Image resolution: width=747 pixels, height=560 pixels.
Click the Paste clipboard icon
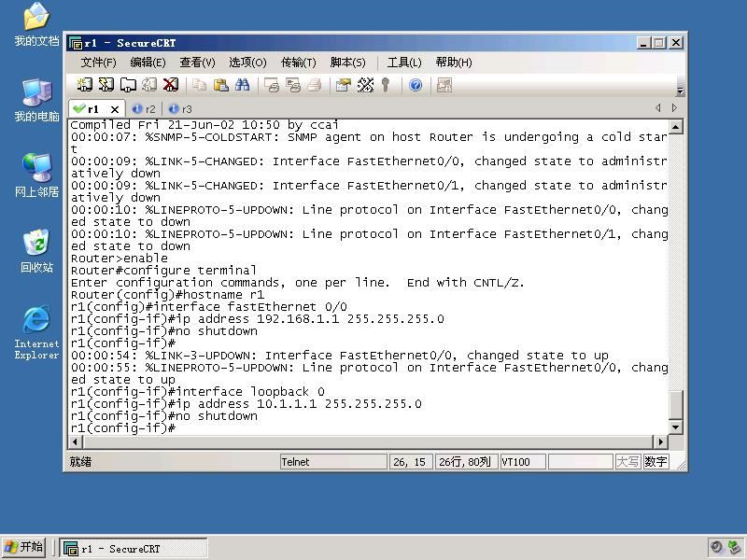tap(220, 85)
